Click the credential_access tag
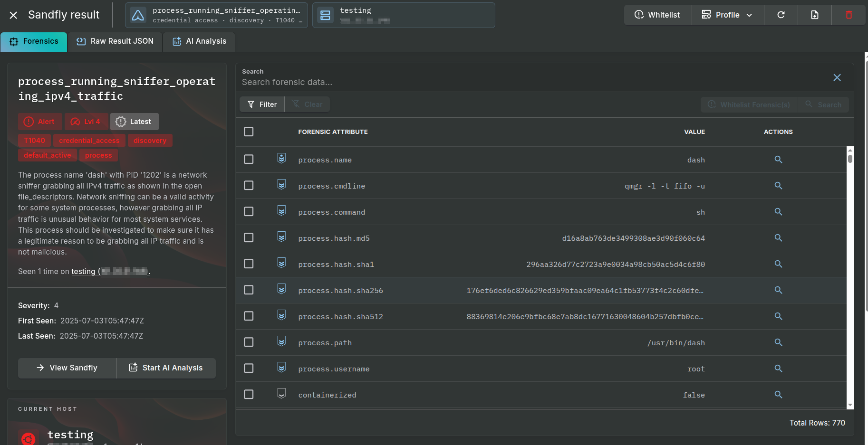The width and height of the screenshot is (868, 445). coord(89,141)
